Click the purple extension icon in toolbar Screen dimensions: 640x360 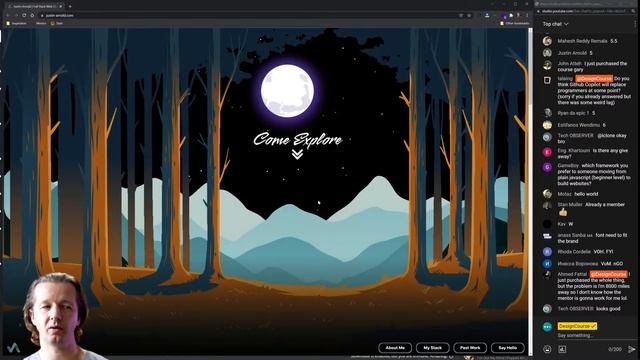504,16
